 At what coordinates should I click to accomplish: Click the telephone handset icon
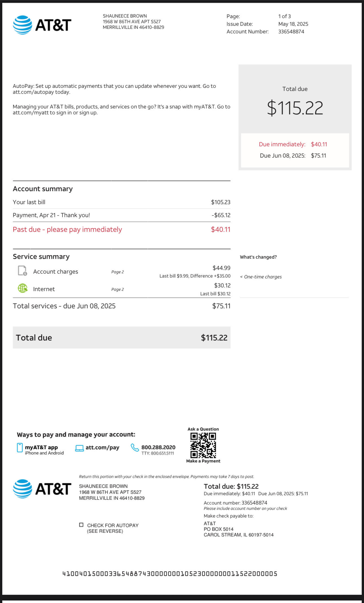pos(135,448)
